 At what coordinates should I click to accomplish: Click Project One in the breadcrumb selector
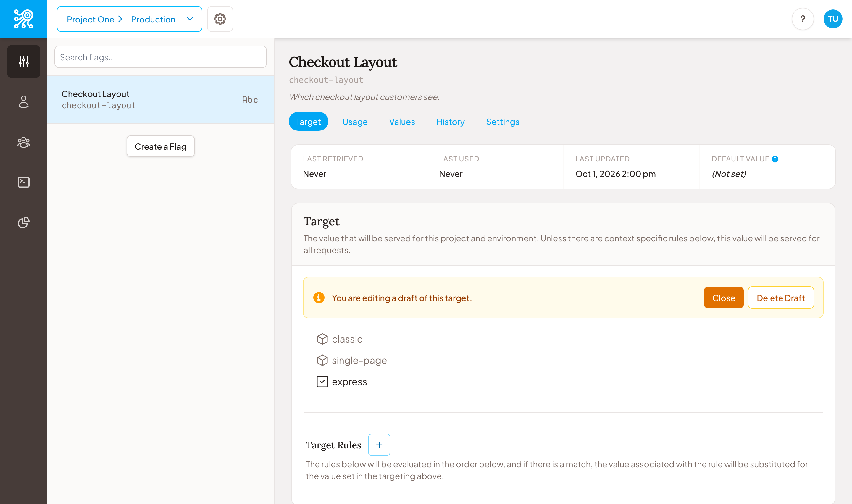90,19
